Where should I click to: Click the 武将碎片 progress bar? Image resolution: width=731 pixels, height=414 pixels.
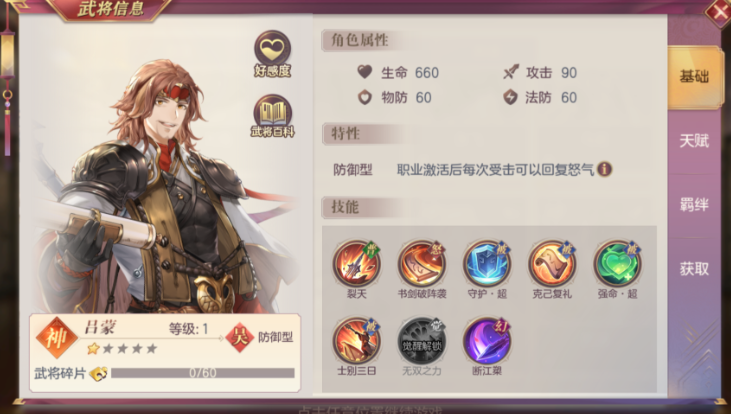(203, 373)
